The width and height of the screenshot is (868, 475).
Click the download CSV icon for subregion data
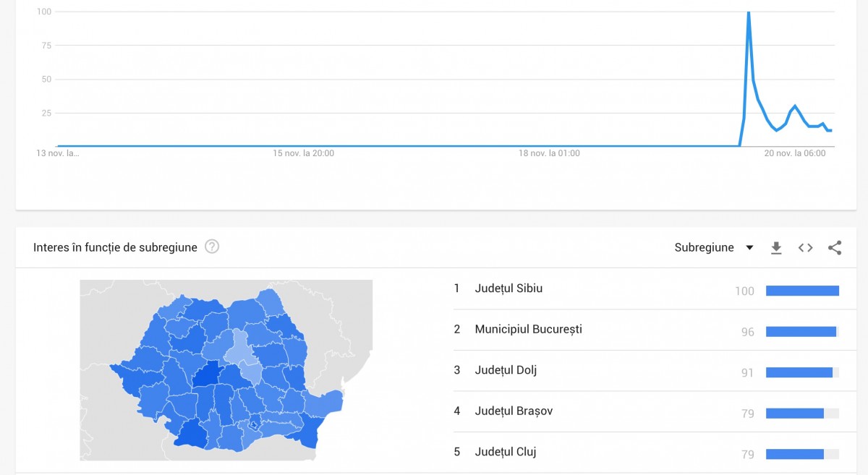click(x=776, y=247)
